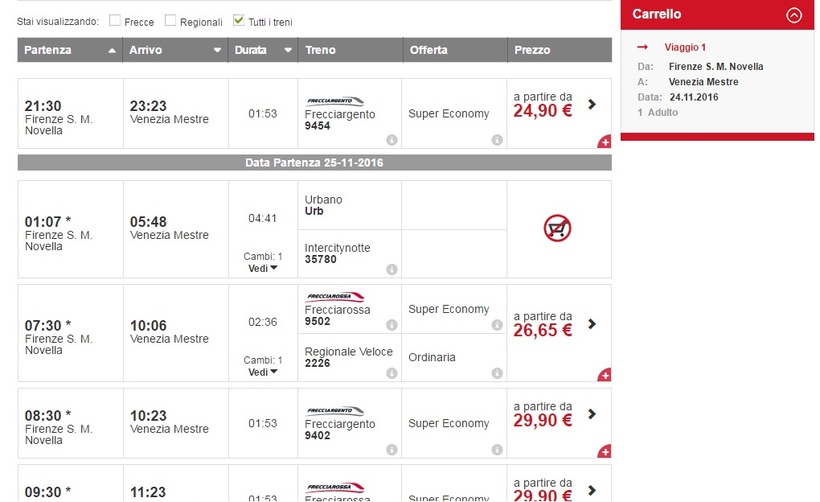Enable the Frecce filter checkbox
This screenshot has width=820, height=502.
[115, 20]
